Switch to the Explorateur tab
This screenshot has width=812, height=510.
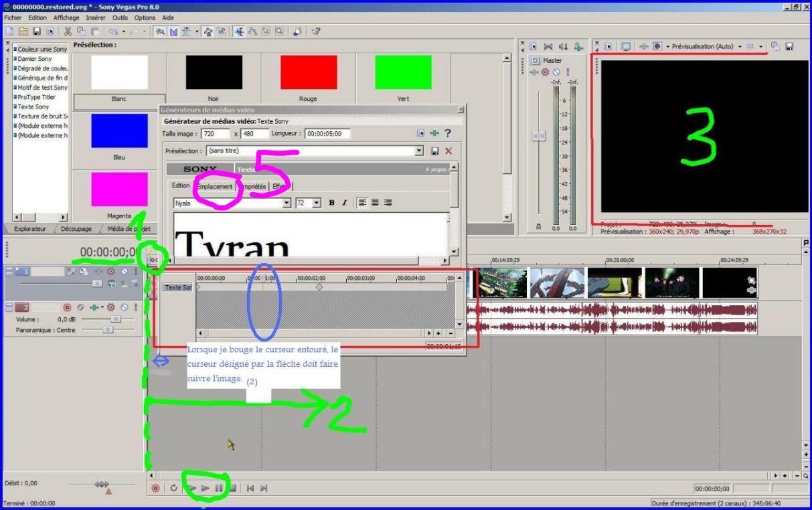coord(31,229)
